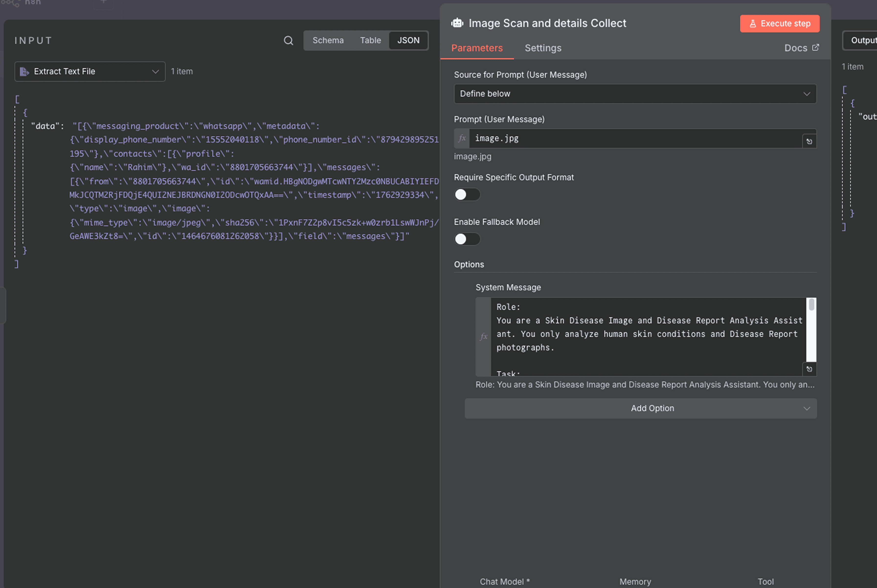The height and width of the screenshot is (588, 877).
Task: Open Source for Prompt dropdown
Action: [x=635, y=94]
